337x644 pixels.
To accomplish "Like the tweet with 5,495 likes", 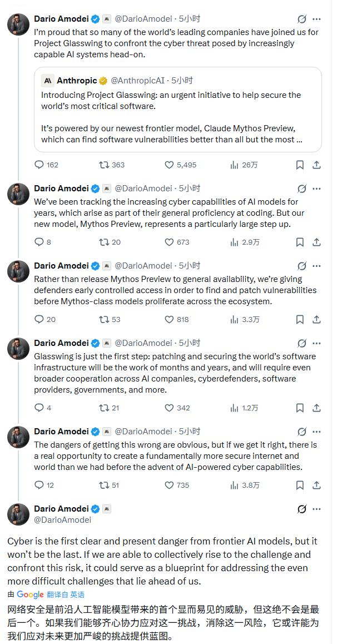I will pyautogui.click(x=170, y=165).
